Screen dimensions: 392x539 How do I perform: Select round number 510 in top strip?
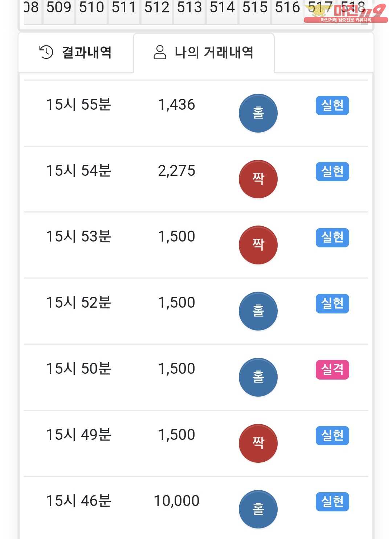coord(91,8)
